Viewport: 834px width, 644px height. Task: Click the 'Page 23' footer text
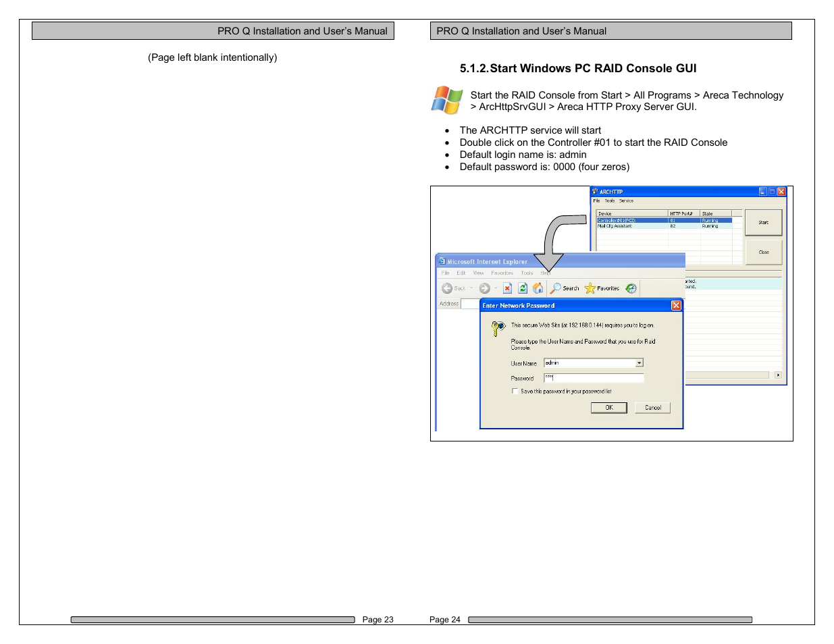[377, 620]
